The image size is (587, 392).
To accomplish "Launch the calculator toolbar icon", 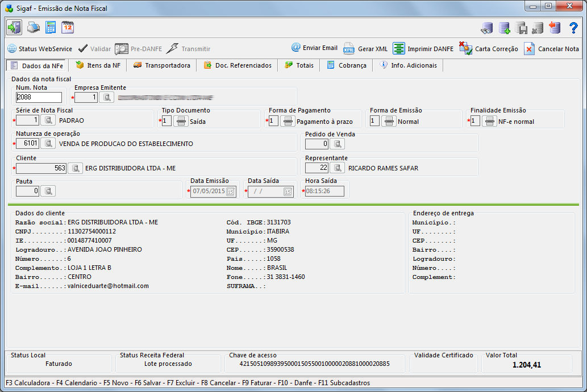I will pos(51,27).
